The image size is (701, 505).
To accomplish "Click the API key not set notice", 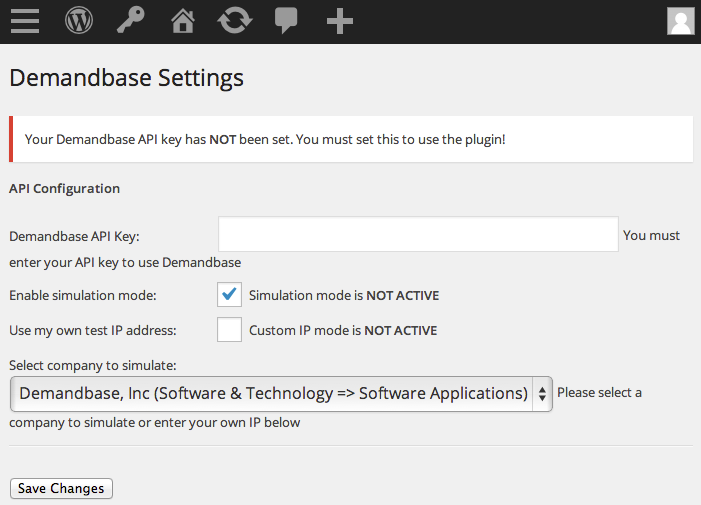I will [351, 139].
